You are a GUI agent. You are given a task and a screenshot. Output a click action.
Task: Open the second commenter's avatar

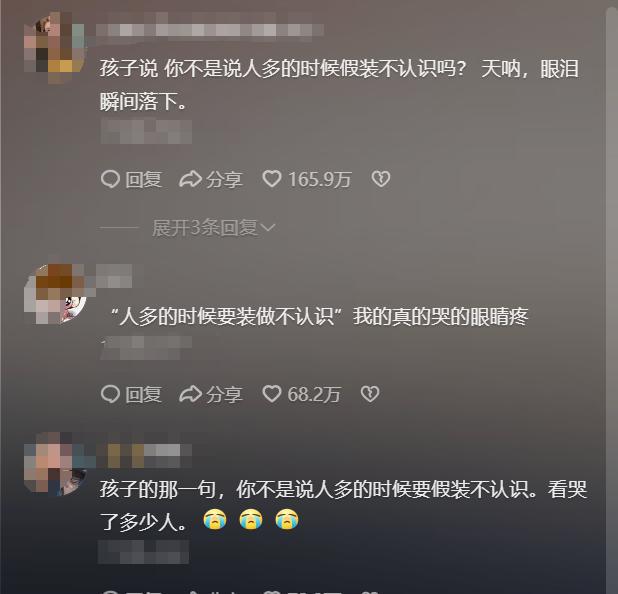(55, 294)
